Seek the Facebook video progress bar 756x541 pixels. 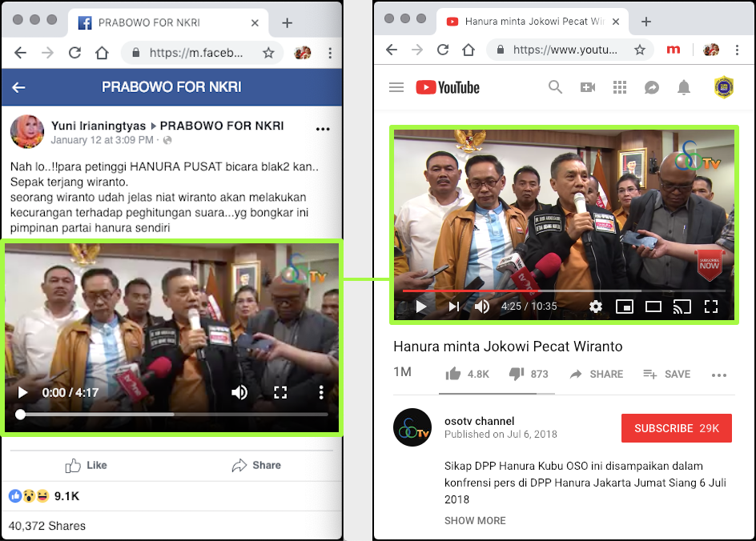[x=174, y=415]
